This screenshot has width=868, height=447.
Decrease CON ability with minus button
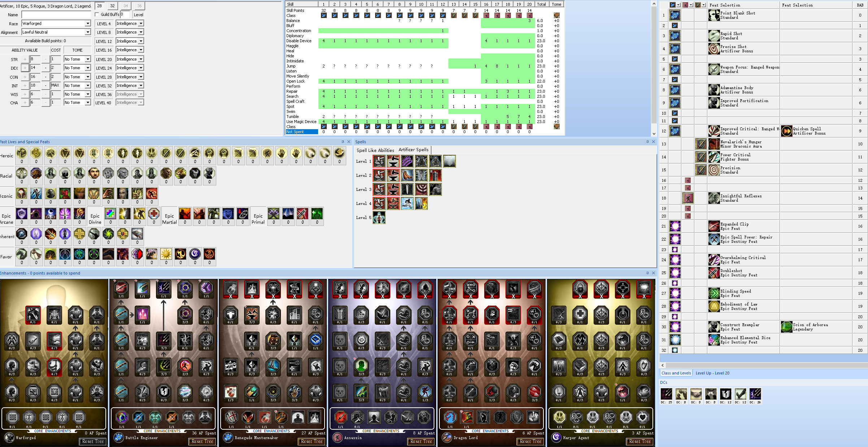click(x=45, y=77)
